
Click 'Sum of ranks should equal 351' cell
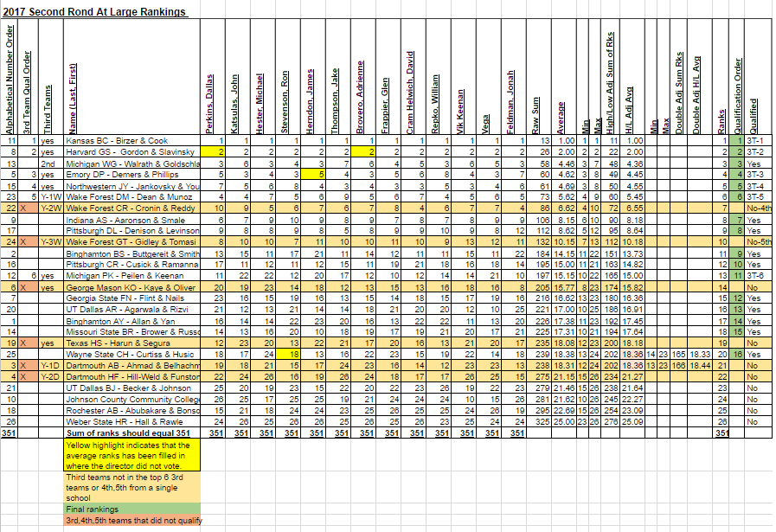[131, 433]
